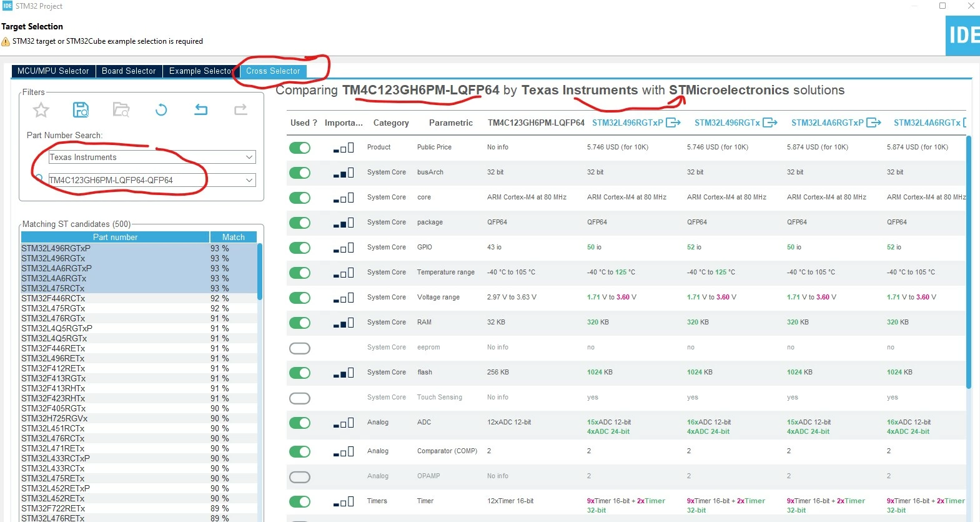Sort candidates by Match column header
The height and width of the screenshot is (522, 980).
(x=234, y=237)
